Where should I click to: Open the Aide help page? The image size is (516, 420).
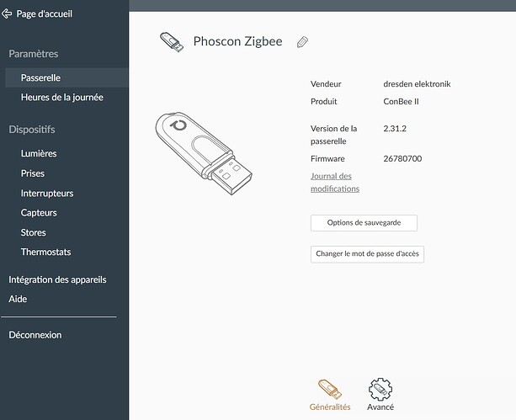[x=18, y=299]
